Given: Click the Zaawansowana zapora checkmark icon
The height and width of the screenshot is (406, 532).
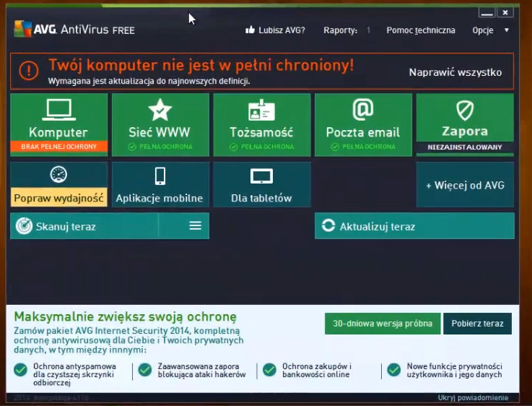Looking at the screenshot, I should point(145,370).
